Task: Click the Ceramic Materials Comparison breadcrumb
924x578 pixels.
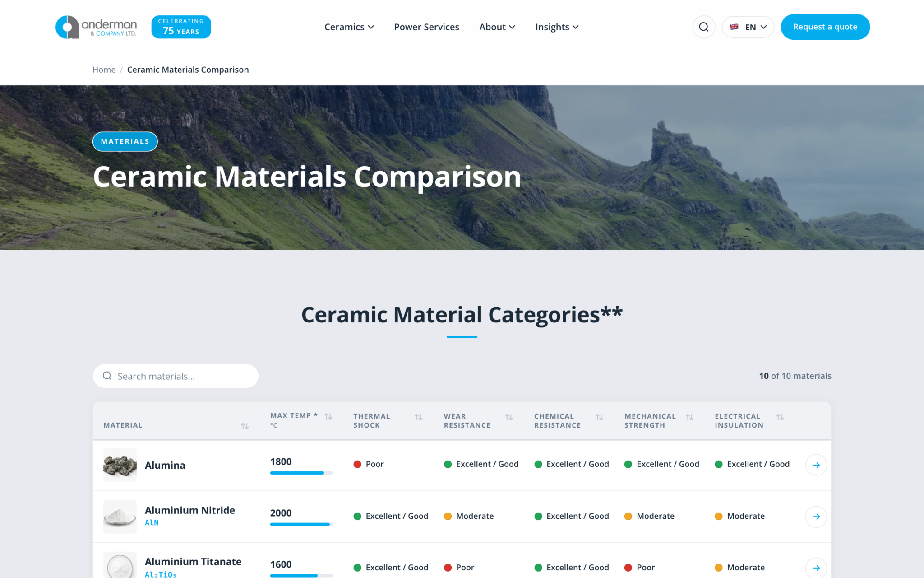Action: pos(188,70)
